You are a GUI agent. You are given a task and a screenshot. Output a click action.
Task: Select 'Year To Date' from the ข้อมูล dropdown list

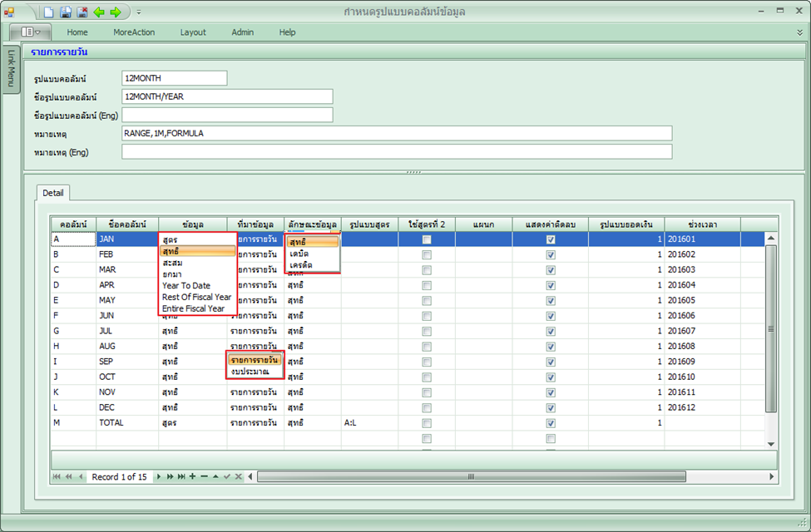(186, 285)
